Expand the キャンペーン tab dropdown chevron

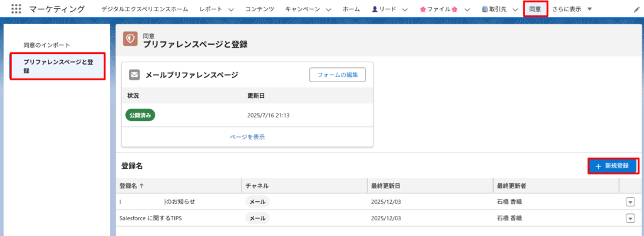328,9
